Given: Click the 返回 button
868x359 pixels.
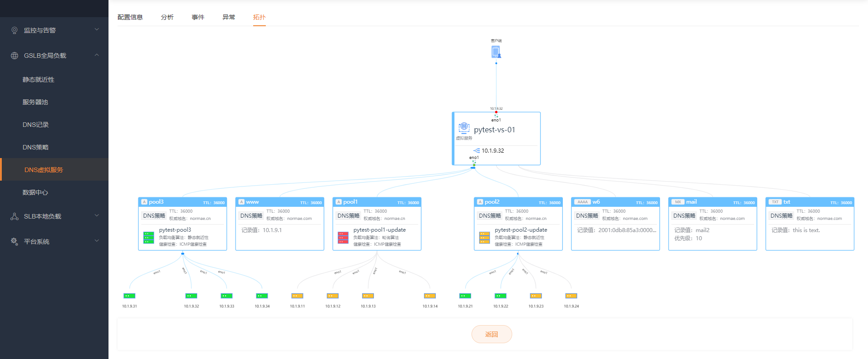Looking at the screenshot, I should [491, 334].
